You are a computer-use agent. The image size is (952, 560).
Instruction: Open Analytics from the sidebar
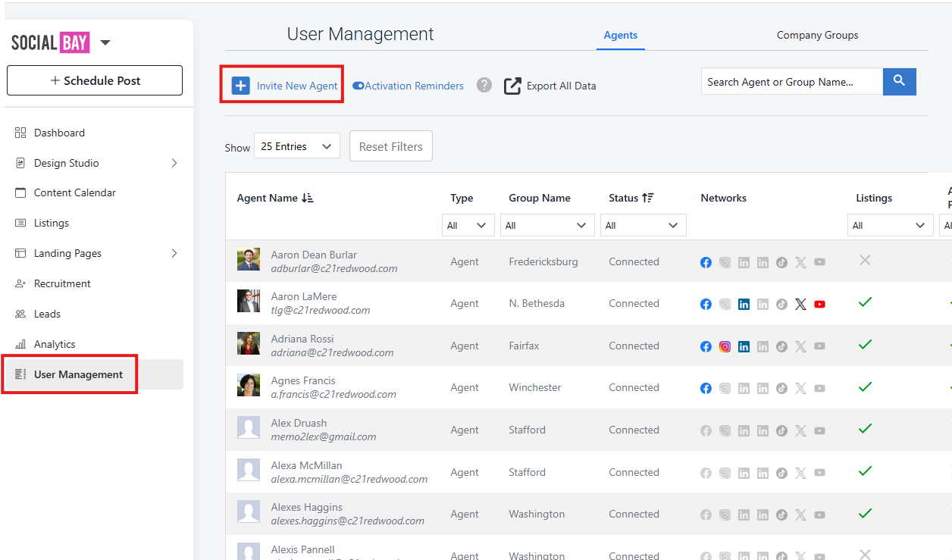click(x=55, y=344)
